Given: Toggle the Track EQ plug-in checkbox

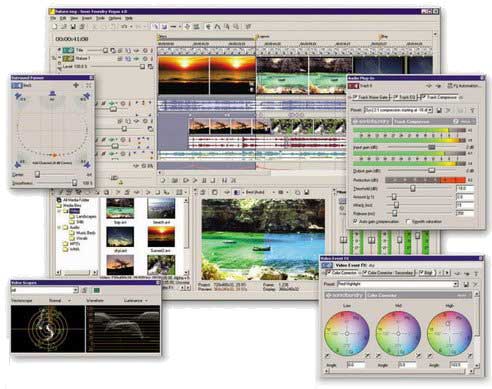Looking at the screenshot, I should click(x=395, y=97).
